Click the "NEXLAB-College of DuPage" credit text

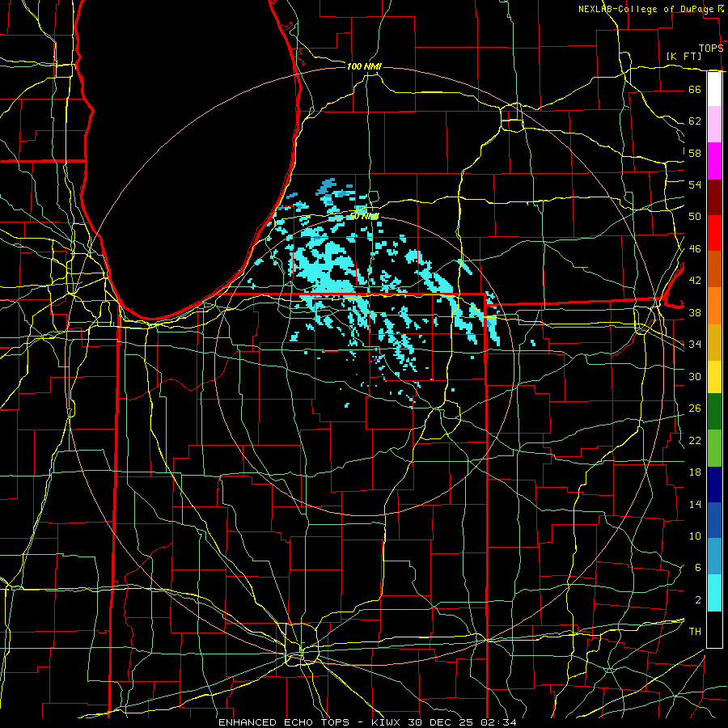pyautogui.click(x=647, y=9)
